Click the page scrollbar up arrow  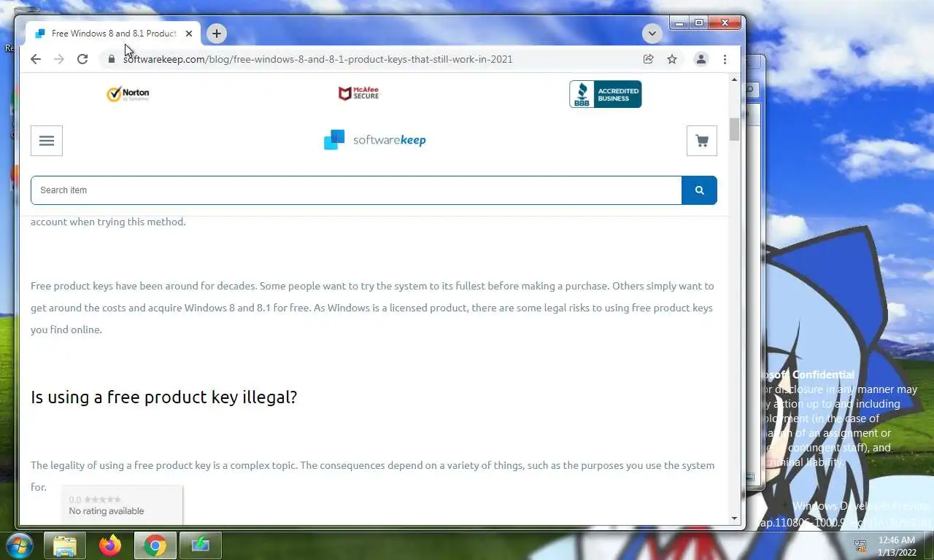click(x=735, y=79)
